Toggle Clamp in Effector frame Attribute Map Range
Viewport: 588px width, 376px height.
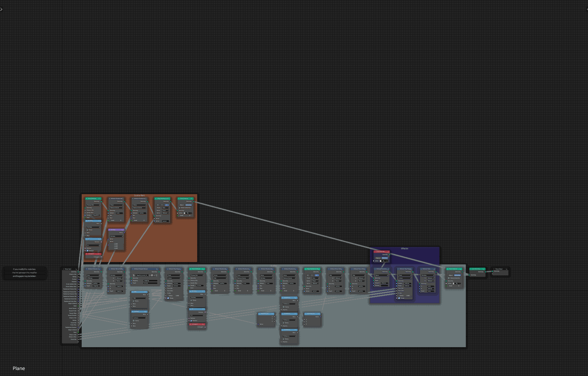pos(399,298)
